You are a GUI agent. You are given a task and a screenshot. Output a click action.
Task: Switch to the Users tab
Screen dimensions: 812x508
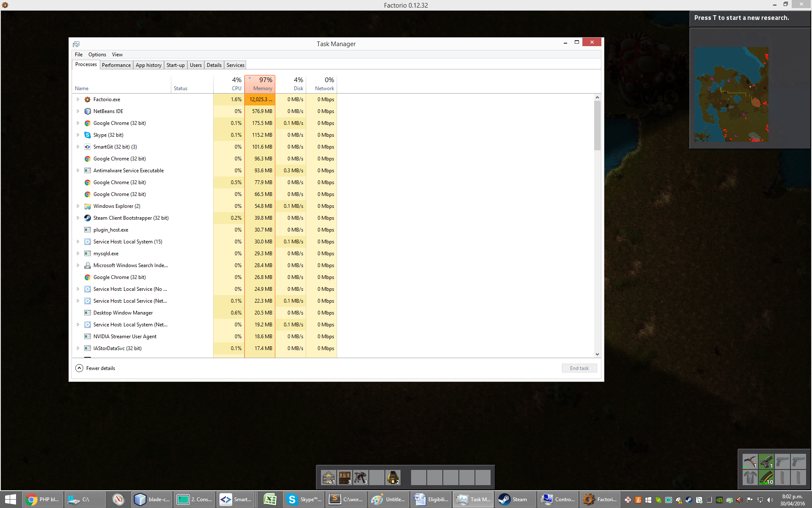[x=196, y=65]
